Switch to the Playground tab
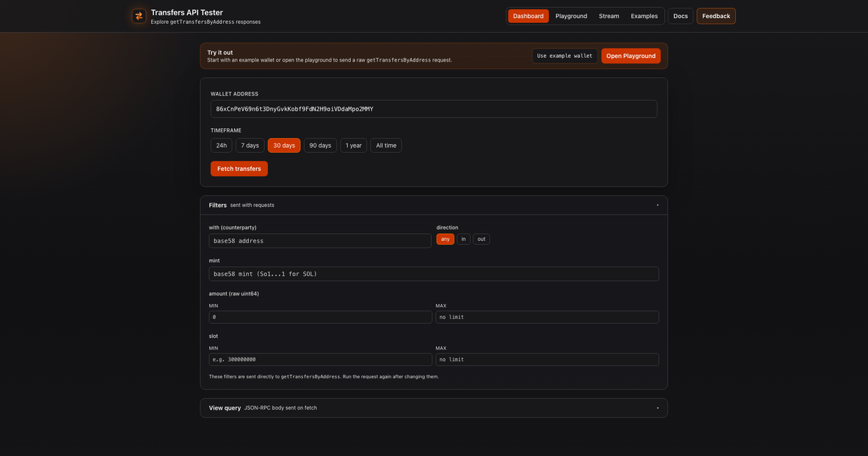Screen dimensions: 868x456 coord(571,16)
